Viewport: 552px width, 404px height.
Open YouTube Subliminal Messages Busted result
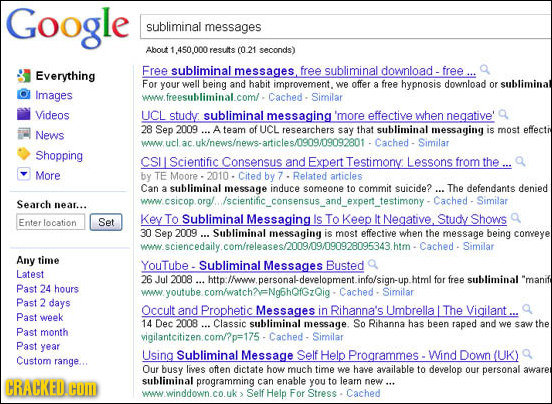point(252,265)
